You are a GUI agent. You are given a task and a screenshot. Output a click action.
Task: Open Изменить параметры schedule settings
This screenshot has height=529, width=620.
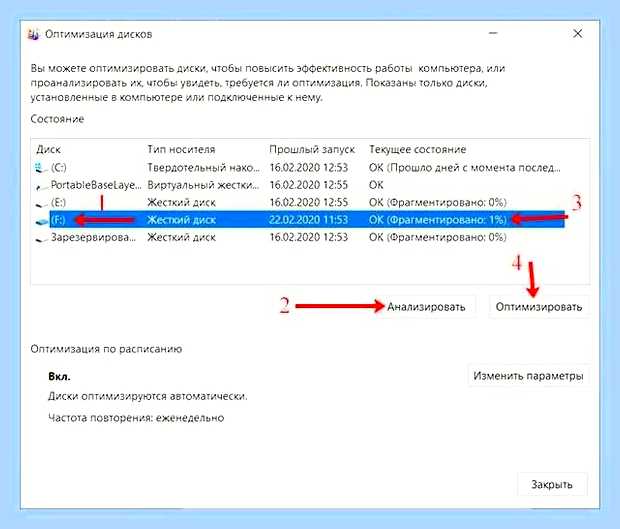528,376
